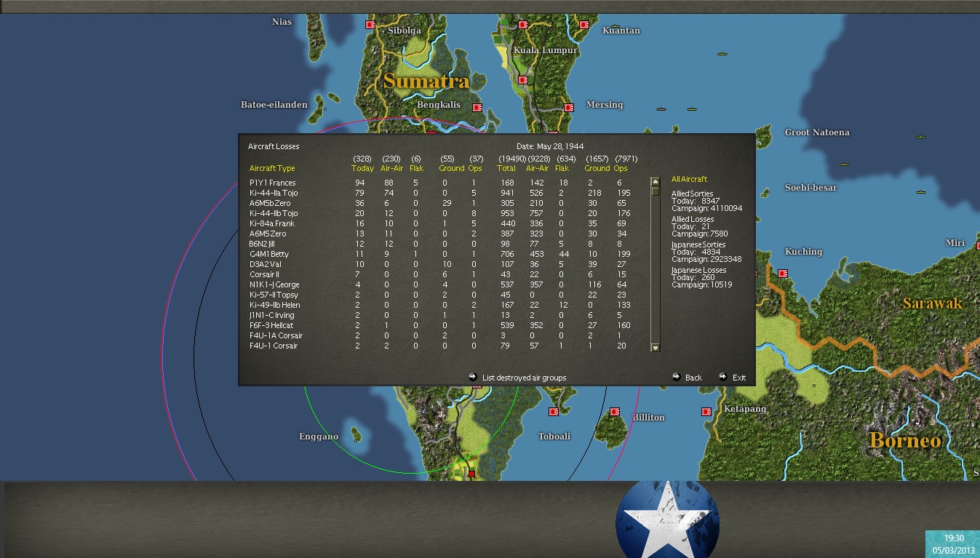Screen dimensions: 980x558
Task: Close the losses screen with Exit
Action: point(733,378)
